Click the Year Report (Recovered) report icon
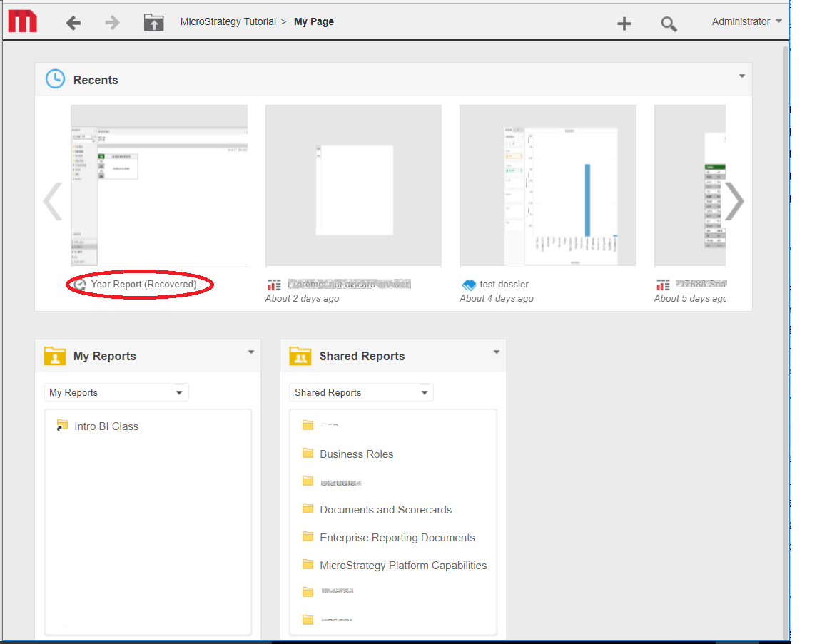The image size is (822, 644). pos(80,285)
